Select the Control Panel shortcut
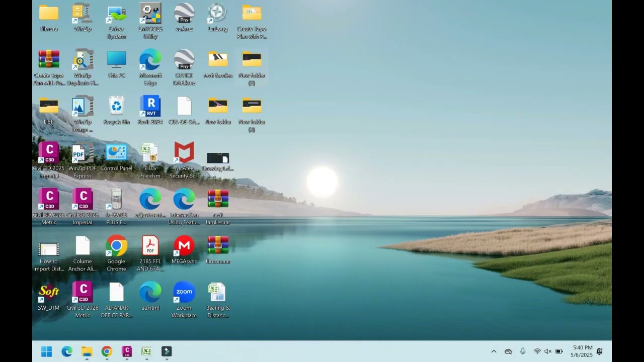The height and width of the screenshot is (362, 644). (x=116, y=157)
